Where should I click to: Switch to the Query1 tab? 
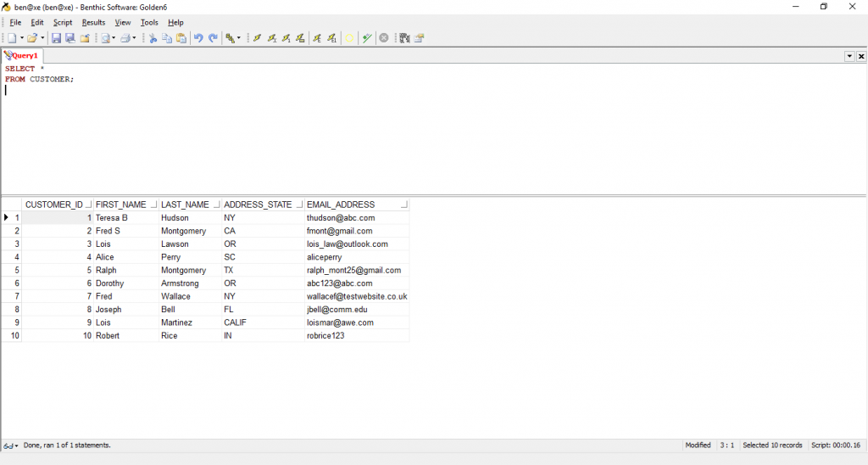[x=22, y=55]
